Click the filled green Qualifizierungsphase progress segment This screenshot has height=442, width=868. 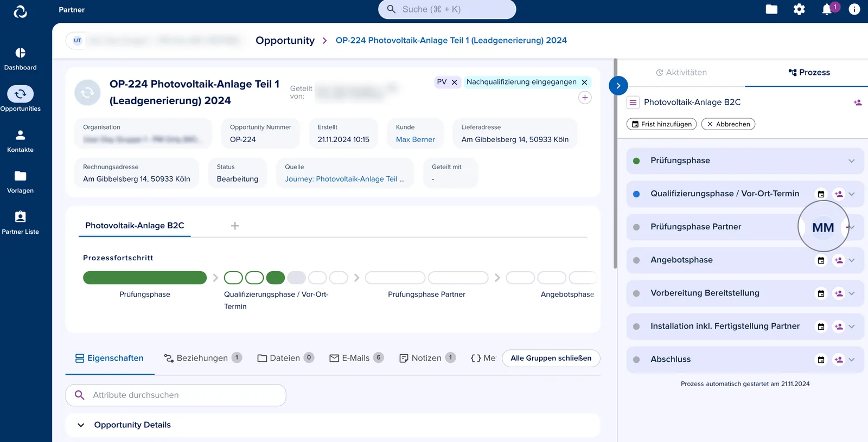pos(276,278)
